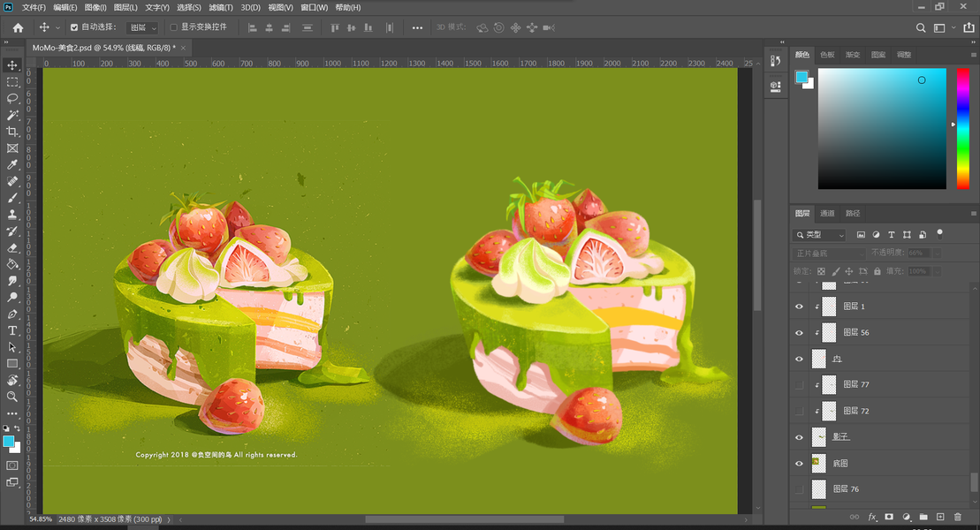Select the Crop tool
This screenshot has width=980, height=530.
tap(11, 132)
